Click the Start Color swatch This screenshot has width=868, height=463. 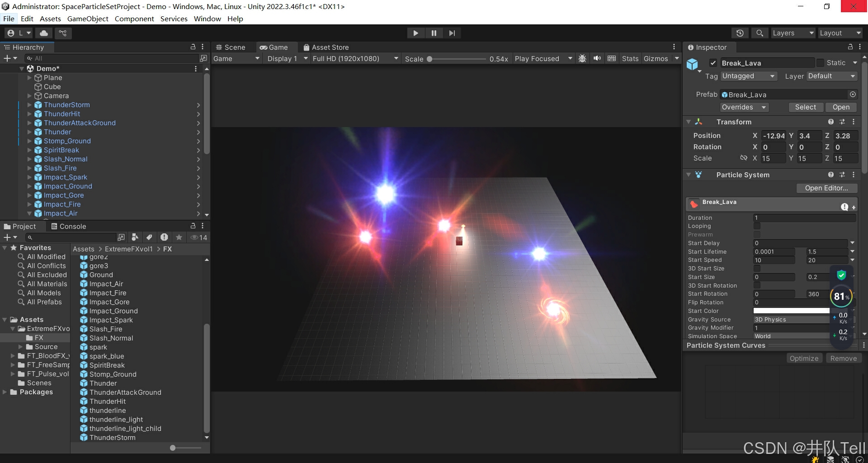[791, 311]
